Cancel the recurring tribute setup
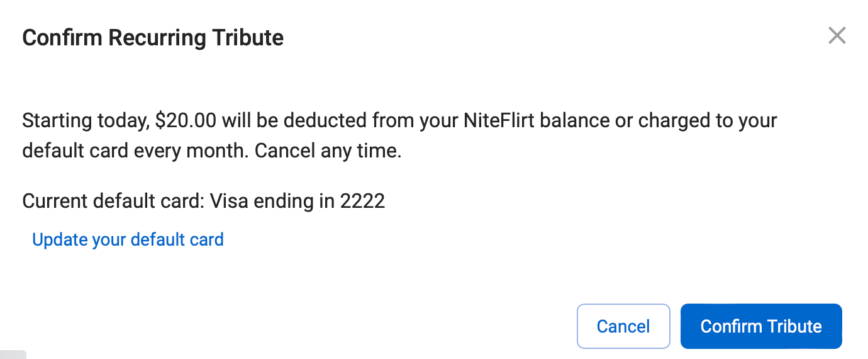 [623, 326]
